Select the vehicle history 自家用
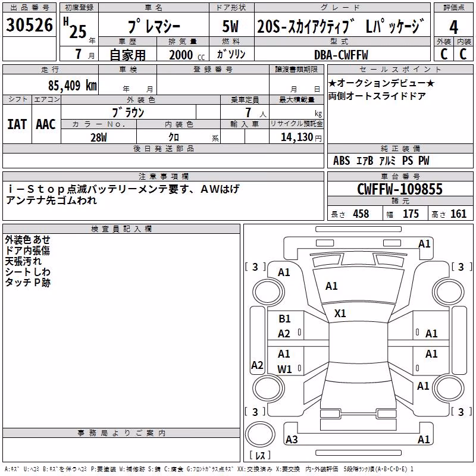Viewport: 476px width, 476px height. coord(127,55)
